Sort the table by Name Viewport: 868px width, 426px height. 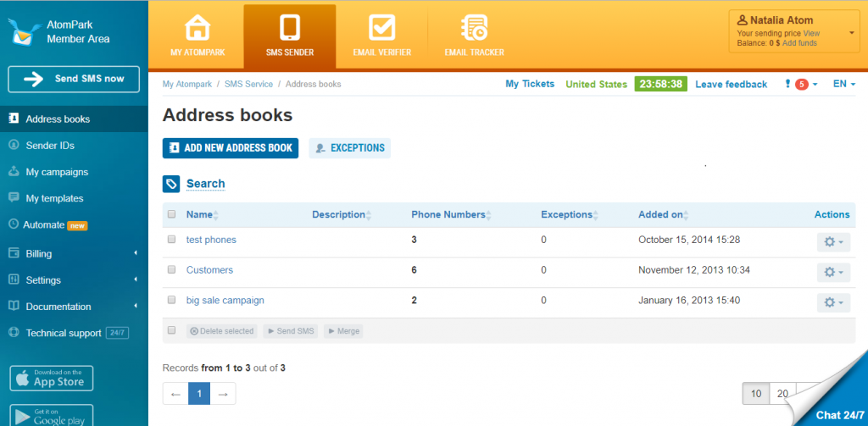click(x=202, y=214)
